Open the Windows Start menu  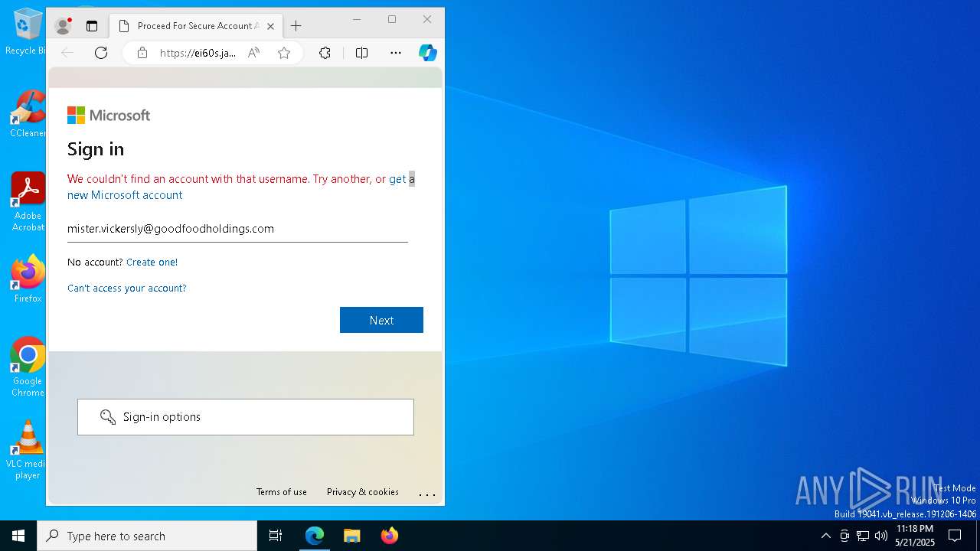point(18,536)
